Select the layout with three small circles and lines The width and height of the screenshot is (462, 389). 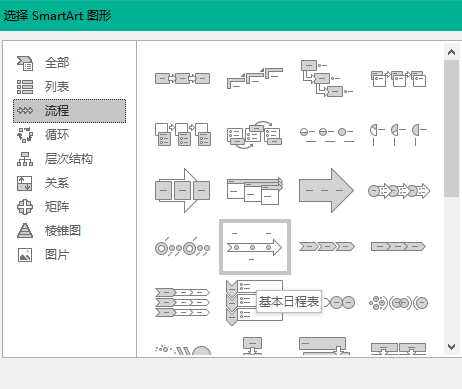tap(327, 134)
